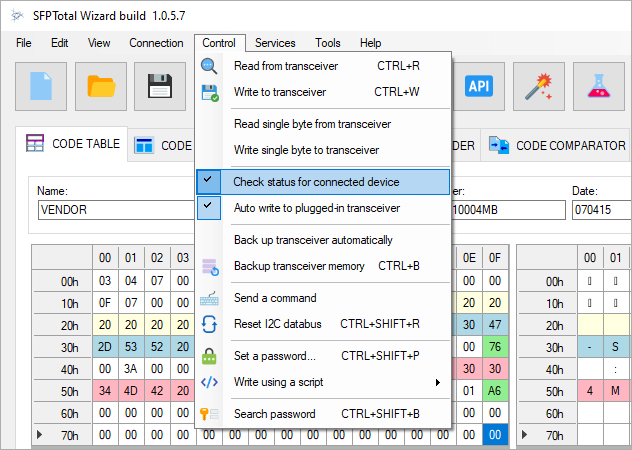The image size is (632, 450).
Task: Open the Connection menu
Action: tap(156, 43)
